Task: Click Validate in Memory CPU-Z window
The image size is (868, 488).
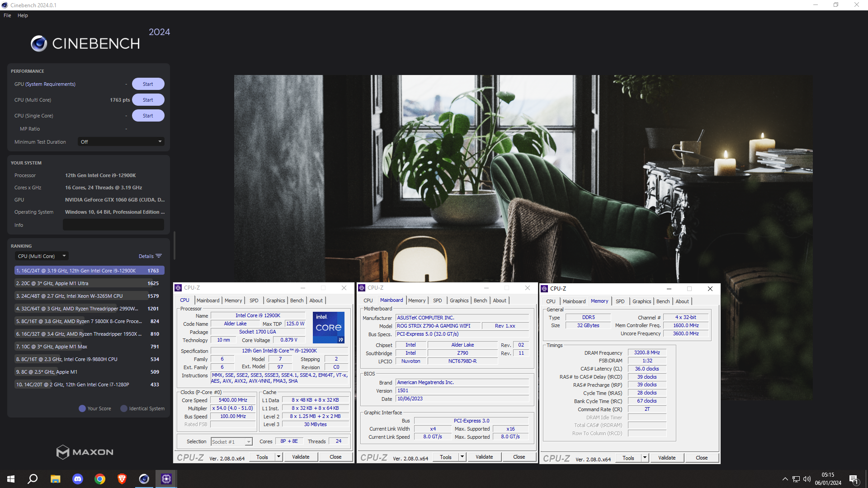Action: pyautogui.click(x=667, y=458)
